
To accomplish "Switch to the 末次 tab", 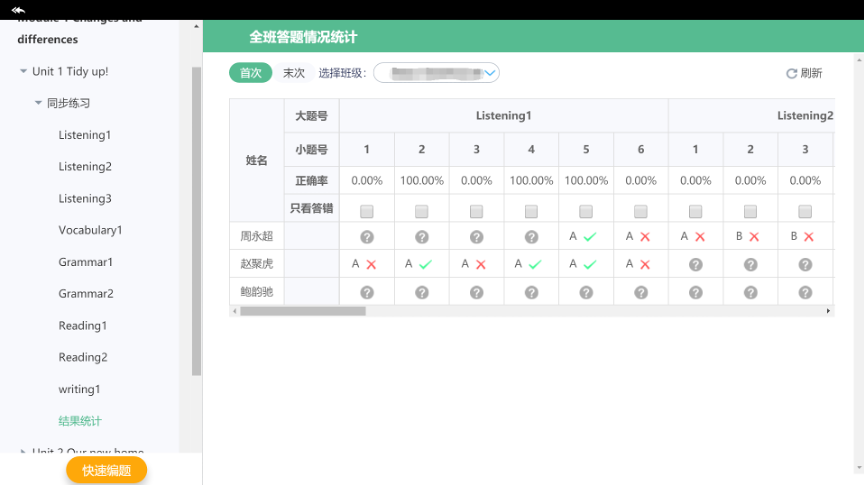I will click(294, 73).
